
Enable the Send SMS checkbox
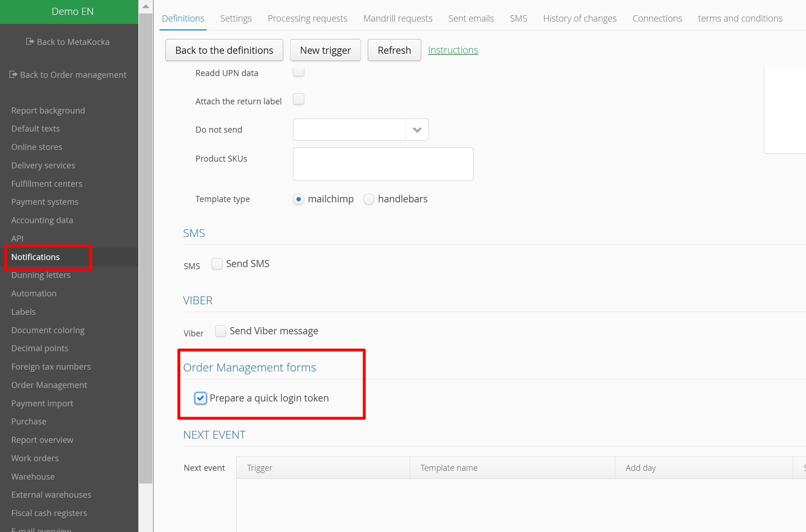pyautogui.click(x=217, y=264)
